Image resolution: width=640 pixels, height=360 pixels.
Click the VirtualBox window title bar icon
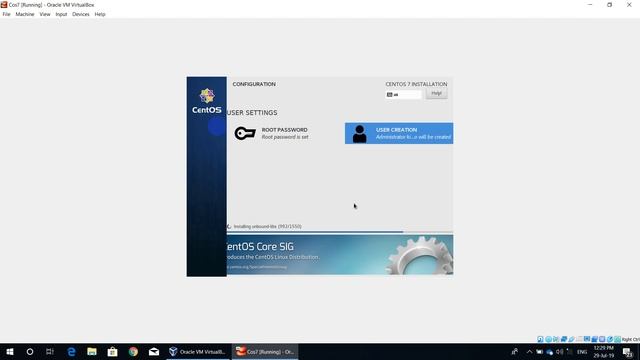(x=4, y=4)
